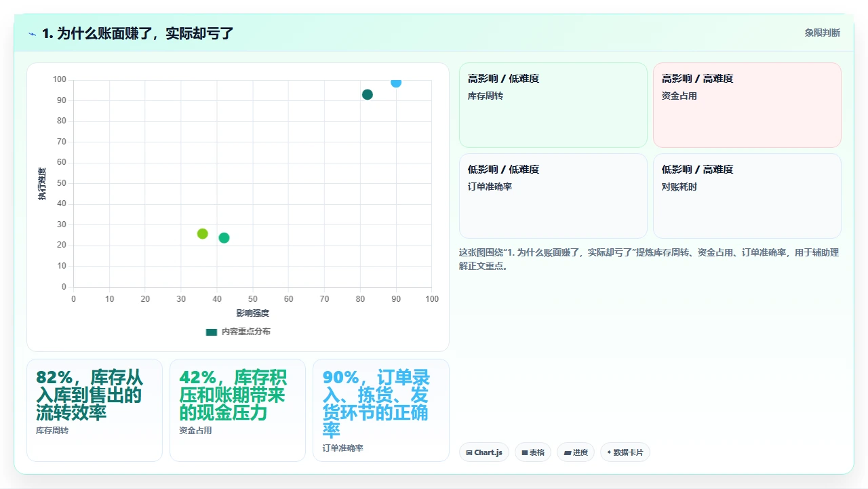The image size is (868, 489).
Task: Toggle the 内容重点分布 legend label
Action: click(245, 332)
